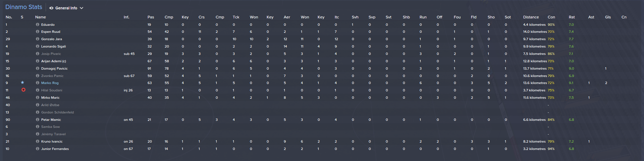Click the Gls goals column header
Viewport: 644px width, 161px height.
coord(608,17)
